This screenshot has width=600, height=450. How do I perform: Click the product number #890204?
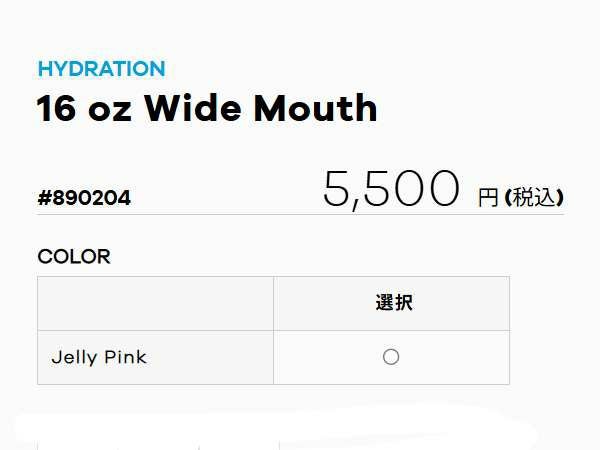[84, 198]
